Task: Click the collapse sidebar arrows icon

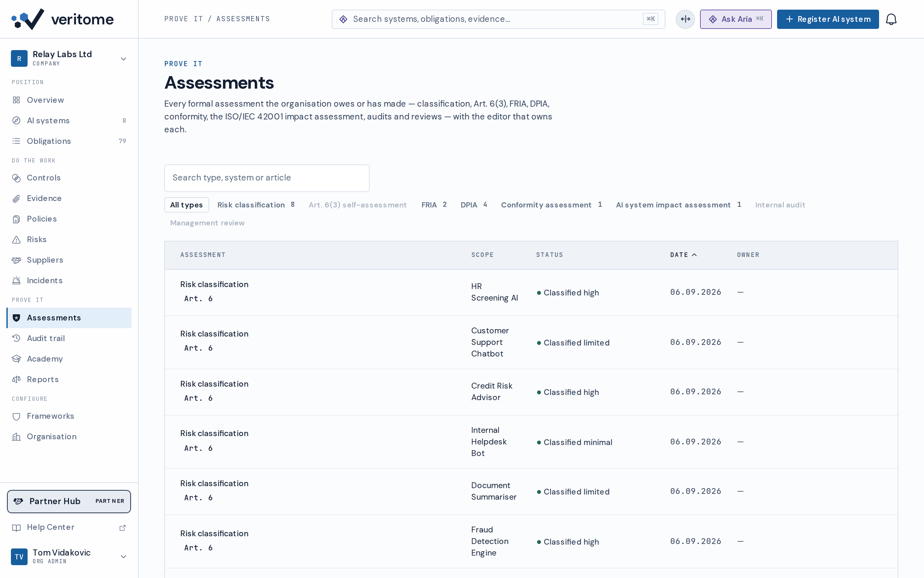Action: [685, 19]
